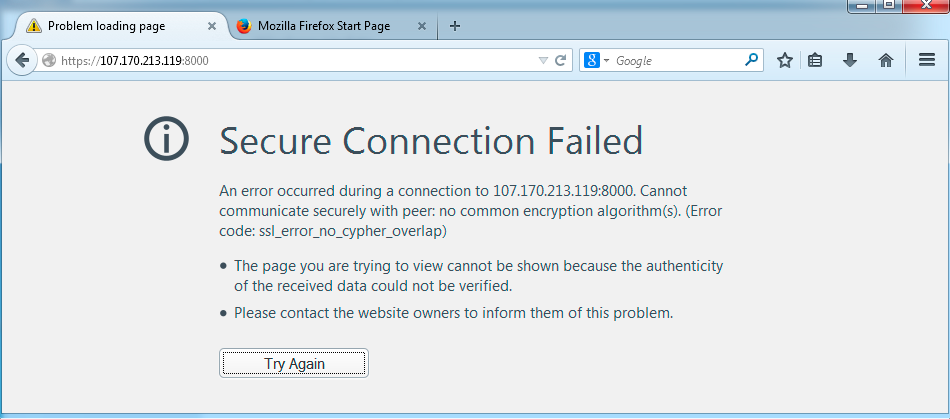The width and height of the screenshot is (950, 419).
Task: Show bookmarks list icon
Action: (x=815, y=60)
